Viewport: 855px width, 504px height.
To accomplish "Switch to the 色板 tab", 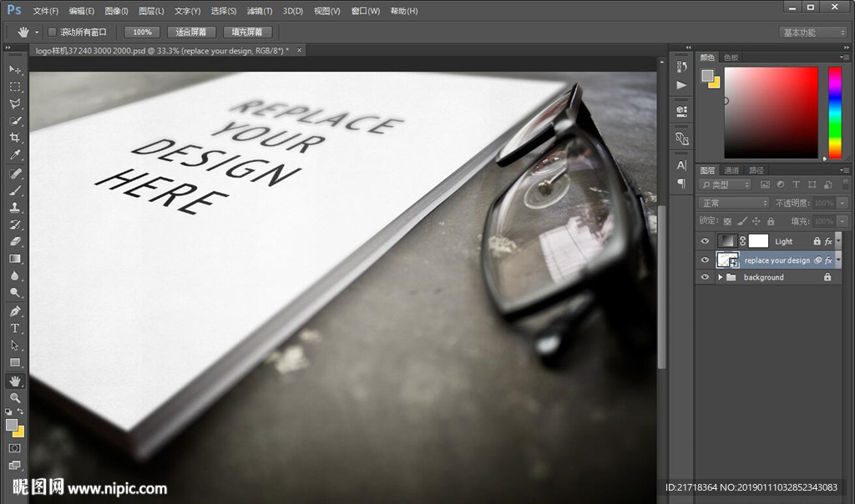I will [x=731, y=58].
